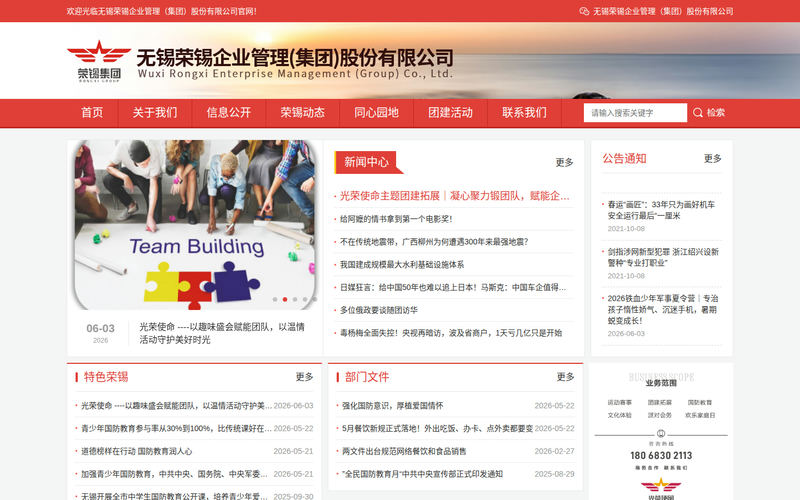800x500 pixels.
Task: Click the company name 无锡荣锡企业管理(集团)股份有限公司 banner title
Action: [295, 58]
